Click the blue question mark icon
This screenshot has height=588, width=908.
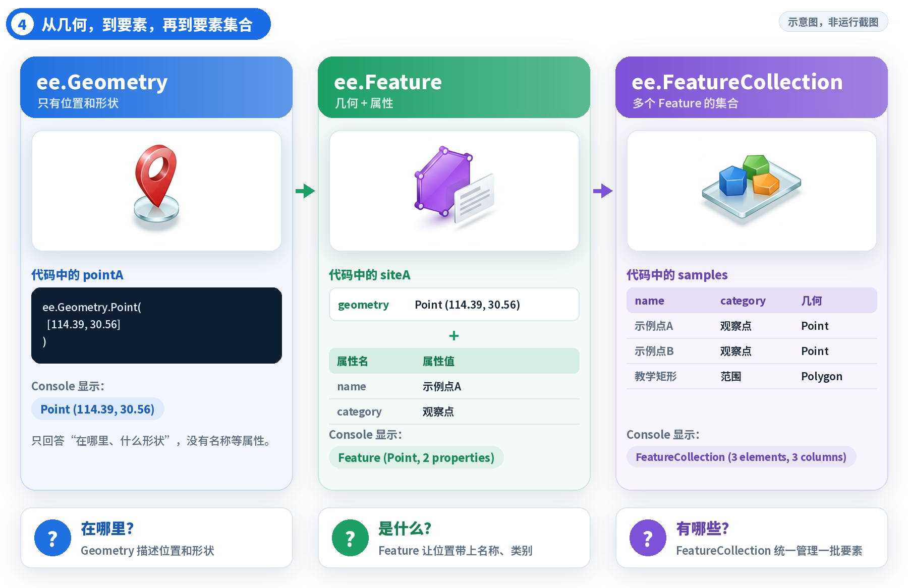[52, 538]
